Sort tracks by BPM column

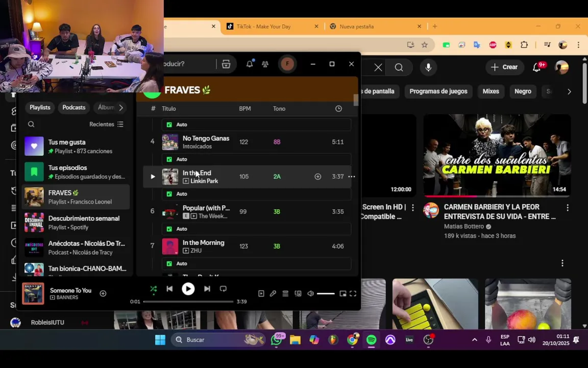click(x=245, y=108)
